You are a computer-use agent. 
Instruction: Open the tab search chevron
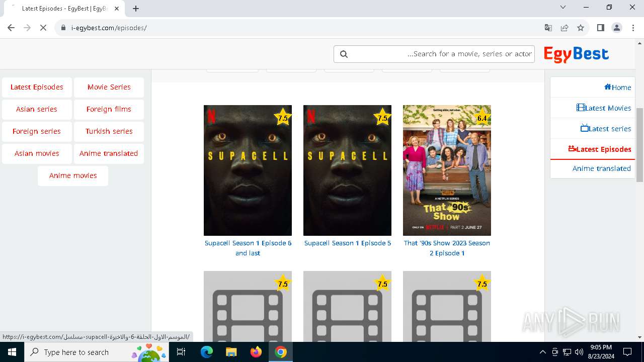coord(563,7)
